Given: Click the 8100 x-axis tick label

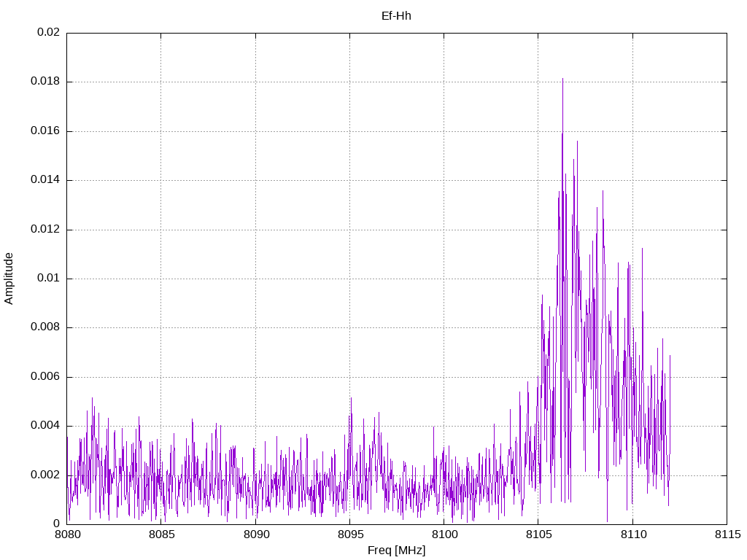Looking at the screenshot, I should coord(444,534).
